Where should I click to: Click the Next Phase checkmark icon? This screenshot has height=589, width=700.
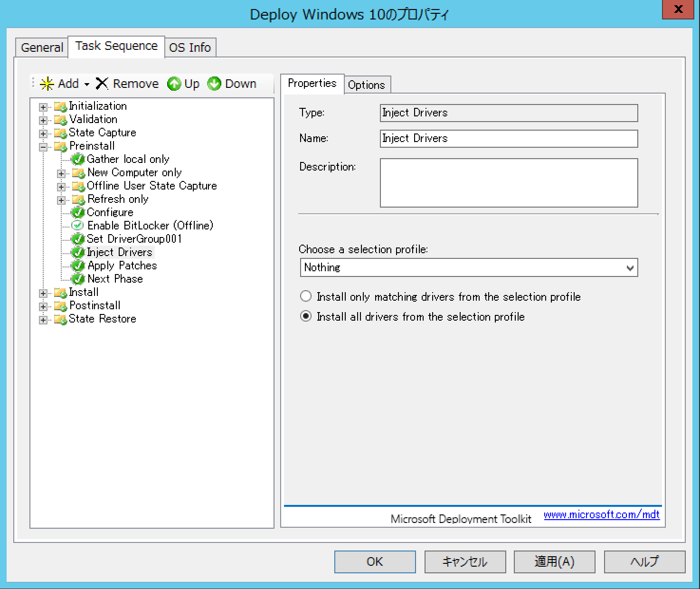pyautogui.click(x=78, y=279)
